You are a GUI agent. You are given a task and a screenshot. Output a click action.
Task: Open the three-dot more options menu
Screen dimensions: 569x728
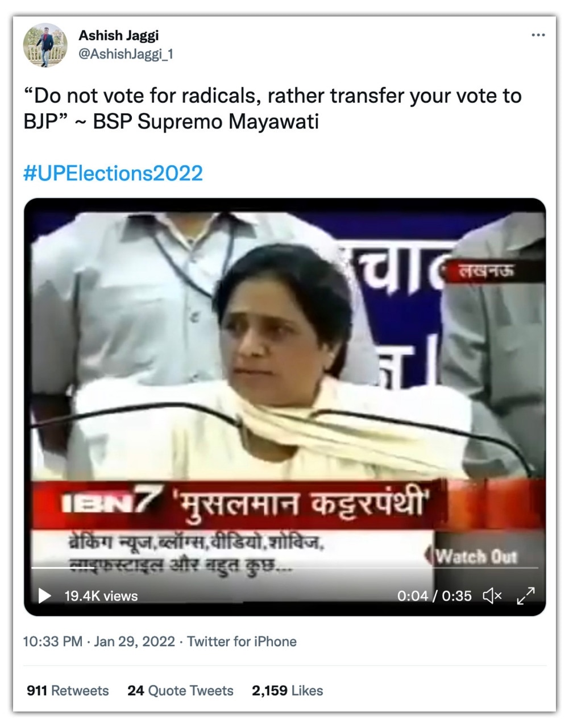(538, 35)
